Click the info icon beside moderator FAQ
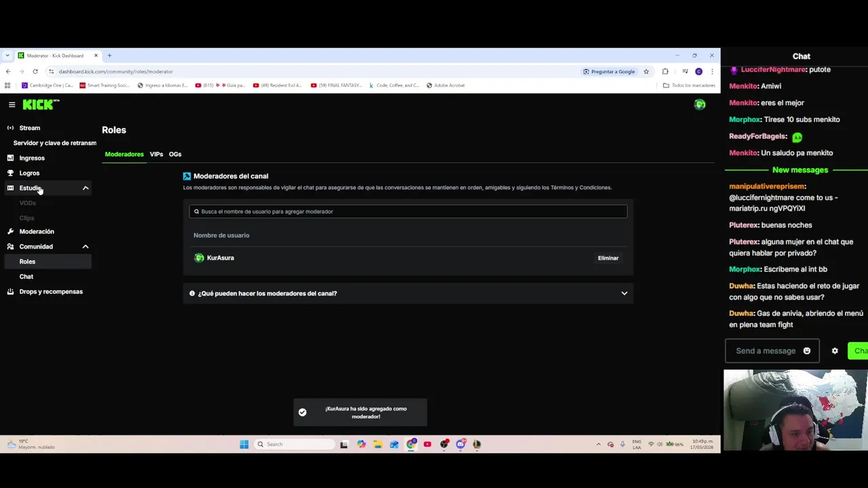Image resolution: width=868 pixels, height=488 pixels. 192,293
